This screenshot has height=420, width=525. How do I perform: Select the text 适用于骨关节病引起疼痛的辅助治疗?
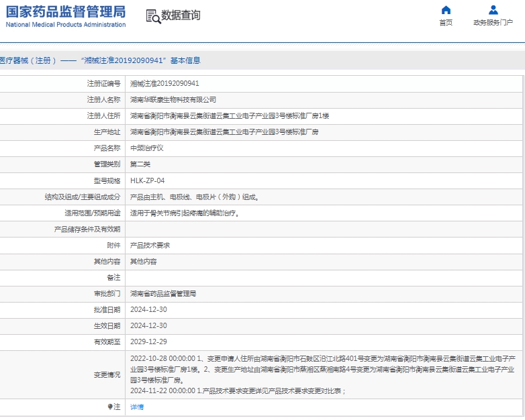point(185,213)
